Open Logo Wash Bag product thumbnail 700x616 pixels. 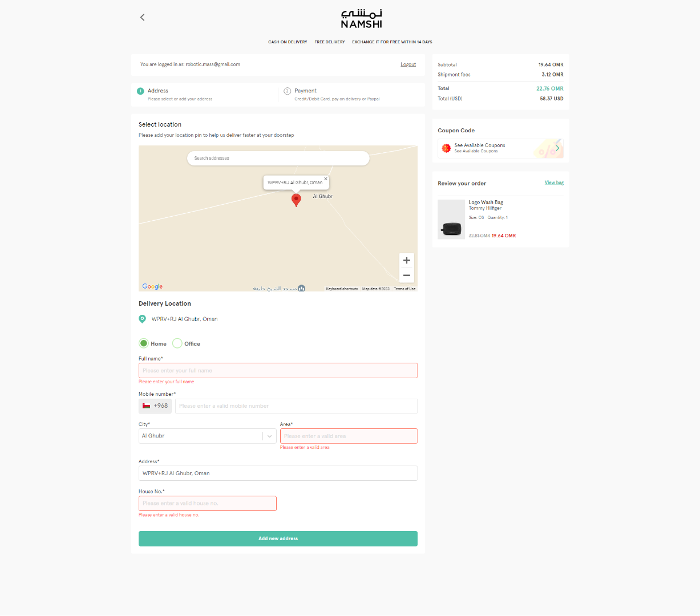click(451, 219)
